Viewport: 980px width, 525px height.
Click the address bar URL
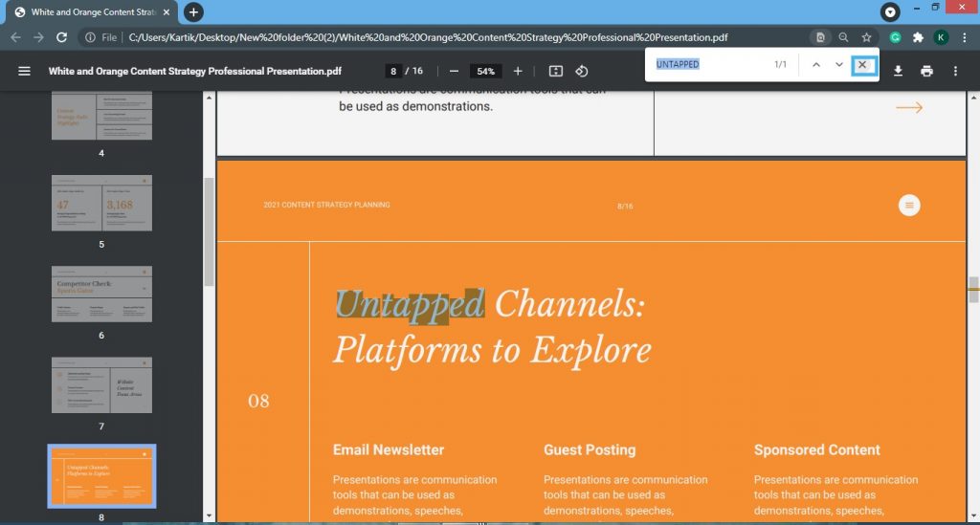point(428,37)
